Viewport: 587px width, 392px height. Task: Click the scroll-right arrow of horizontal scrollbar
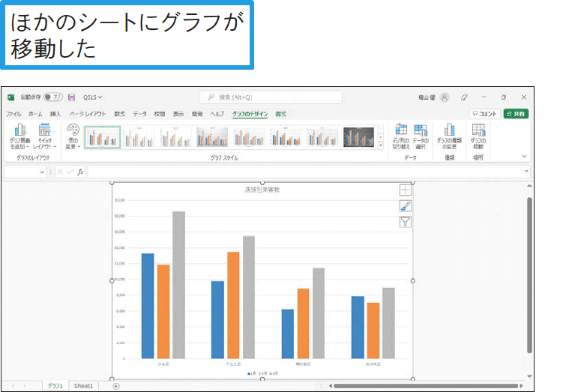(521, 386)
